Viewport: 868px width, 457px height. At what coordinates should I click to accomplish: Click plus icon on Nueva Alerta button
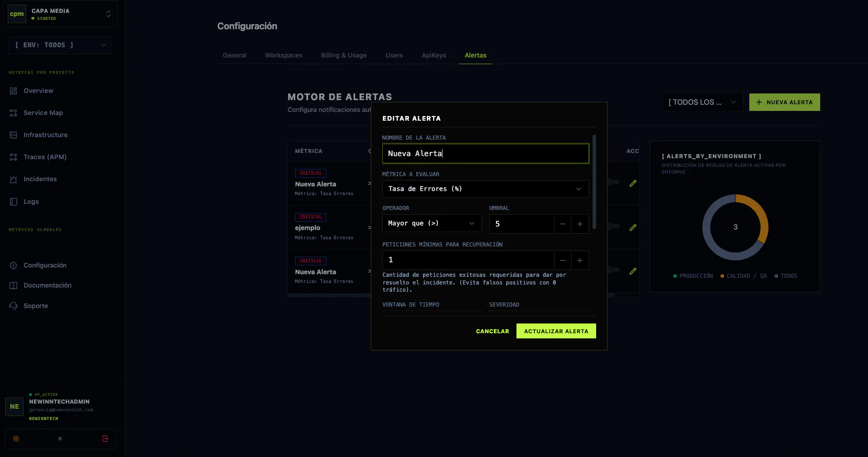coord(759,102)
